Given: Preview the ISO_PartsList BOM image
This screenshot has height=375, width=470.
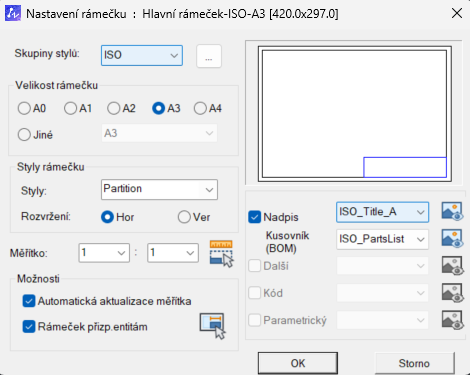Looking at the screenshot, I should click(452, 239).
